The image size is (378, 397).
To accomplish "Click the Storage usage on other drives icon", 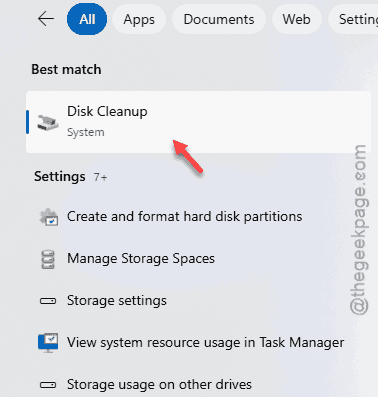I will [x=48, y=385].
